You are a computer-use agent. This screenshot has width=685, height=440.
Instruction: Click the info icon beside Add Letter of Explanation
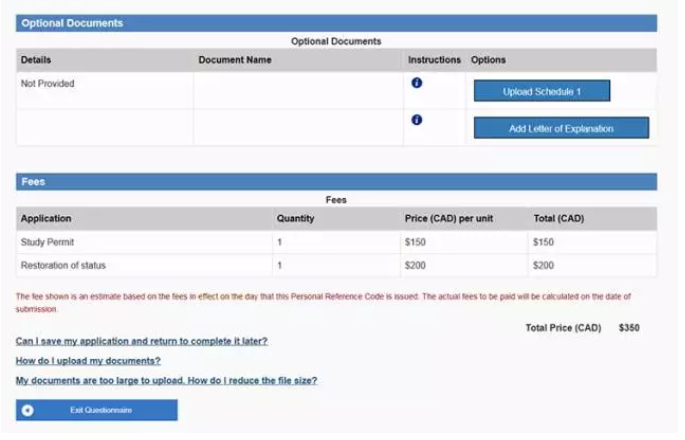[x=417, y=120]
